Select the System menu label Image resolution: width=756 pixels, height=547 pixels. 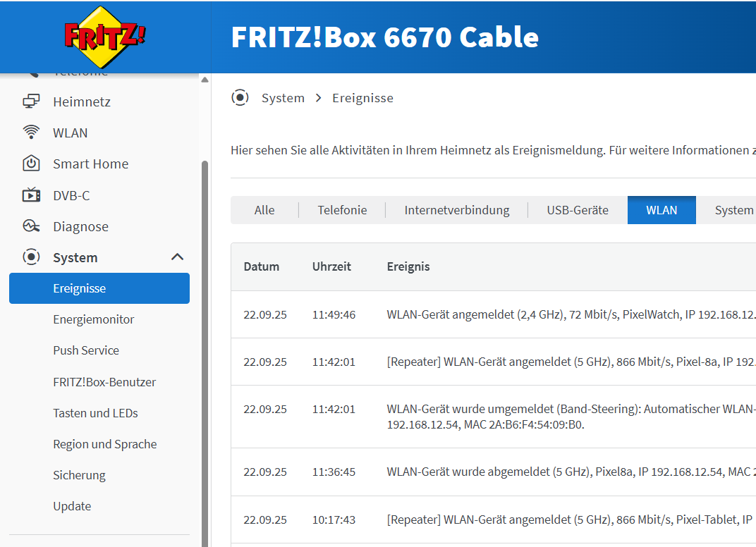pyautogui.click(x=75, y=257)
